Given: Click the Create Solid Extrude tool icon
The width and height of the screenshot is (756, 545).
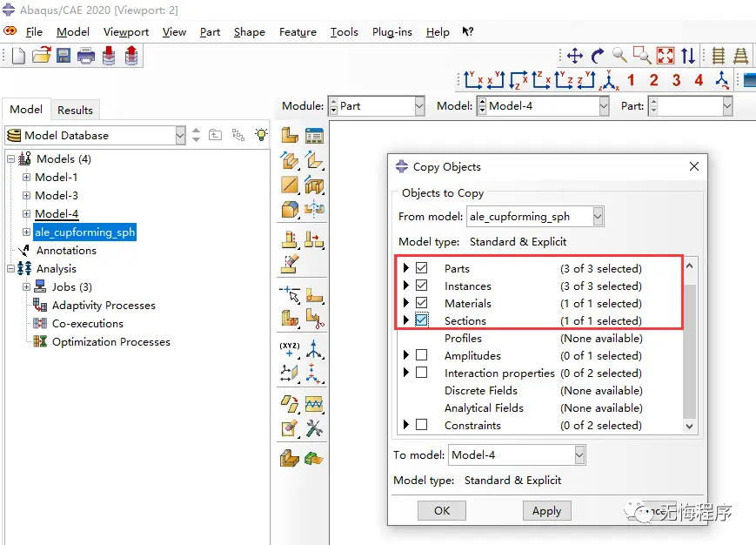Looking at the screenshot, I should pos(290,160).
